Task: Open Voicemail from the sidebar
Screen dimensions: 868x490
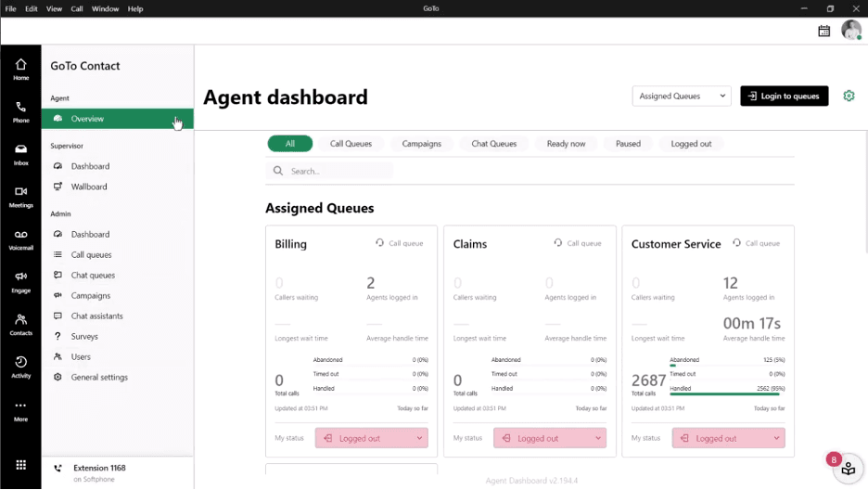Action: pos(20,239)
